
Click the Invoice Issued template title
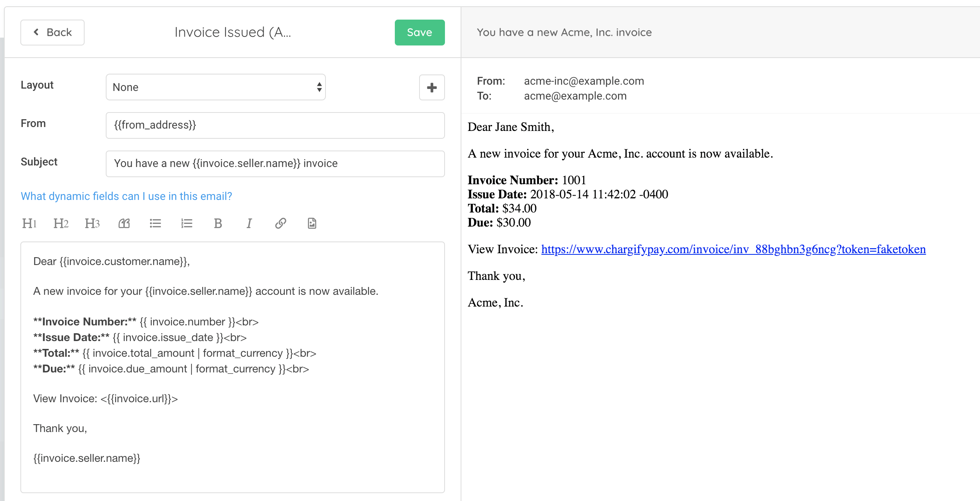click(233, 33)
